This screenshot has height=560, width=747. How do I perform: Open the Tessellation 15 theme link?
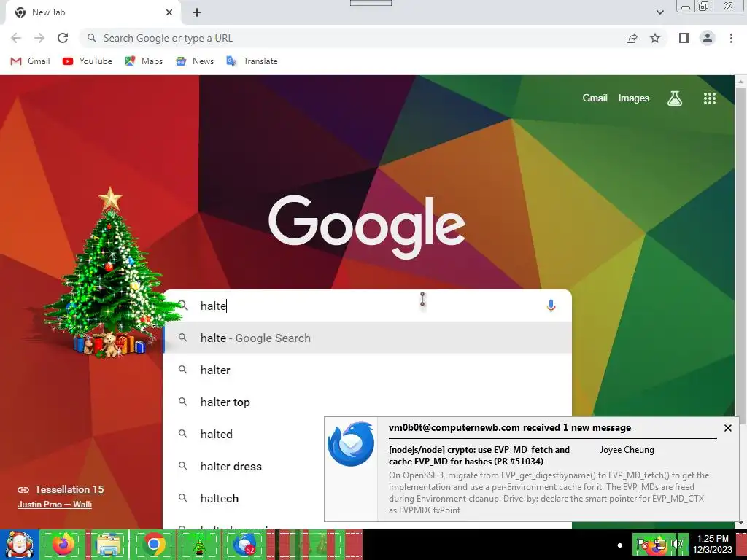coord(69,489)
